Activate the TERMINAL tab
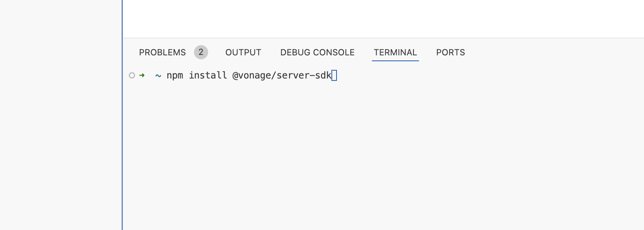This screenshot has height=230, width=644. point(395,52)
